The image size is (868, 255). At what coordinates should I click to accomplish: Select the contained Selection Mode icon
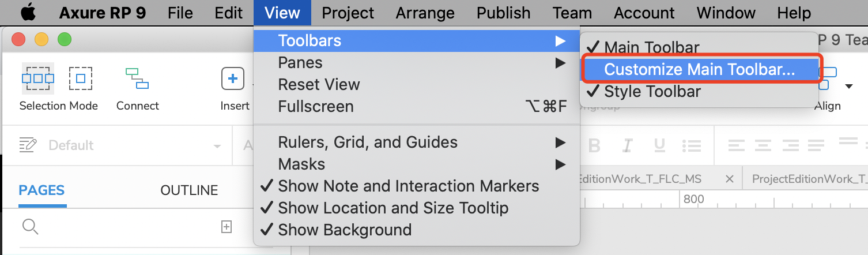pyautogui.click(x=81, y=78)
